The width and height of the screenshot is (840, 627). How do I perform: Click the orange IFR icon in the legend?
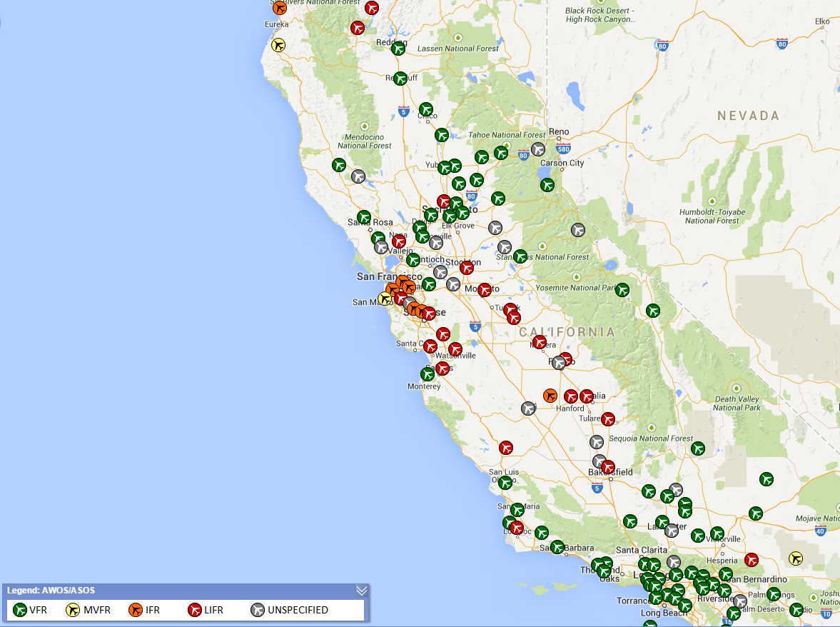click(x=136, y=610)
